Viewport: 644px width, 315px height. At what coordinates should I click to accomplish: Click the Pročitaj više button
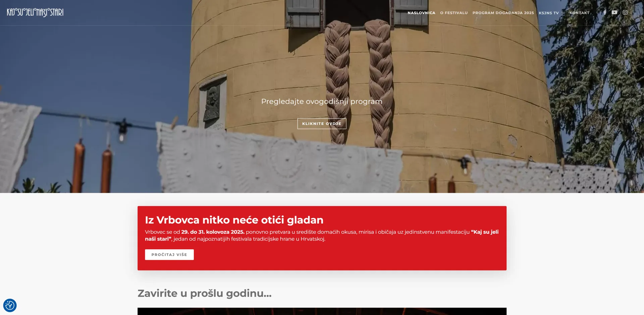tap(169, 255)
